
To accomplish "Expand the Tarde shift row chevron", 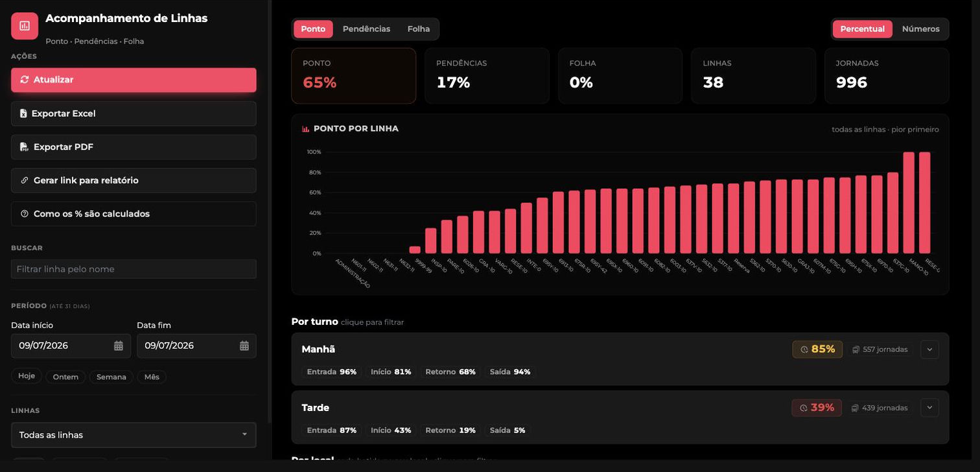I will click(929, 408).
